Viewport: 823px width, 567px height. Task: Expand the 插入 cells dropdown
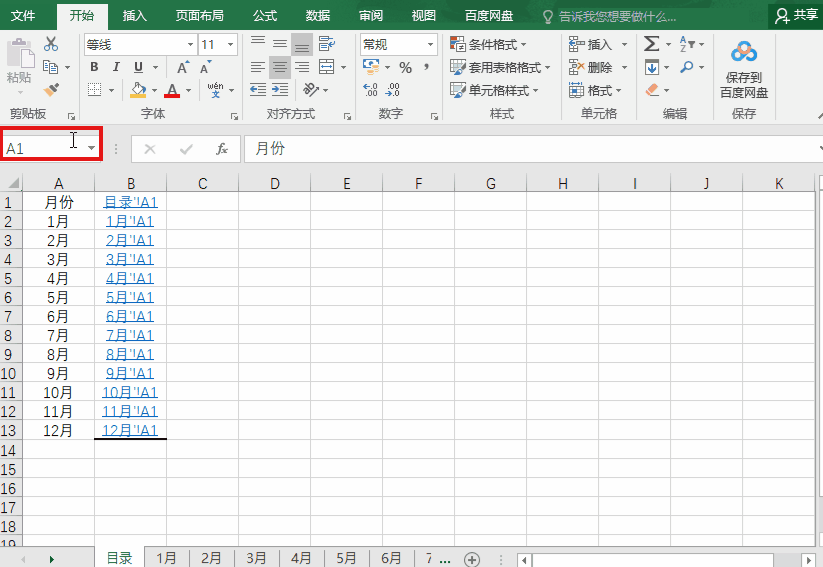coord(625,45)
